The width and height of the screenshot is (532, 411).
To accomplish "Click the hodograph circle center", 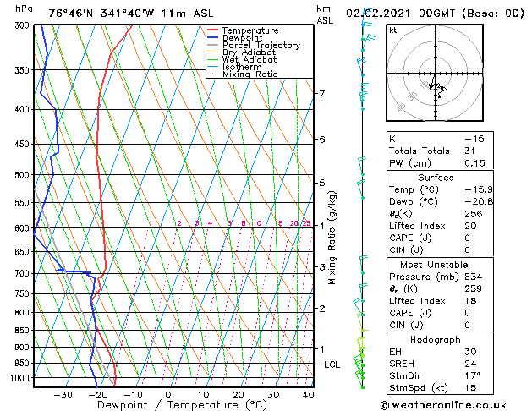I will point(435,74).
